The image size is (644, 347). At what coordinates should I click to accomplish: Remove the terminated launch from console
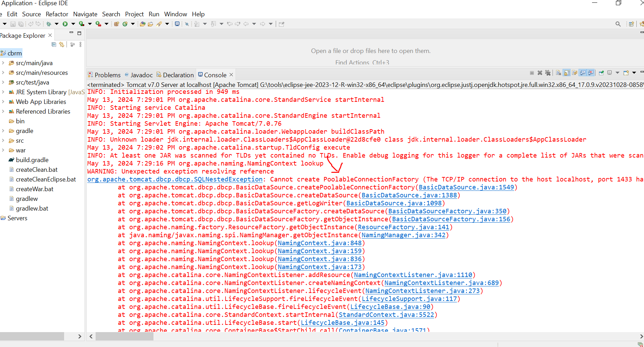click(x=540, y=73)
